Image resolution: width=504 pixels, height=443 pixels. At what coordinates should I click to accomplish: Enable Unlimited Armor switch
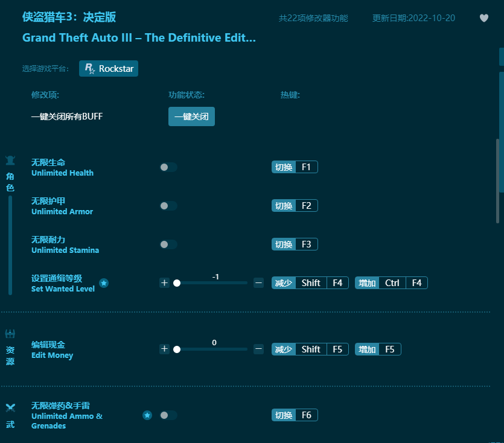pos(168,206)
